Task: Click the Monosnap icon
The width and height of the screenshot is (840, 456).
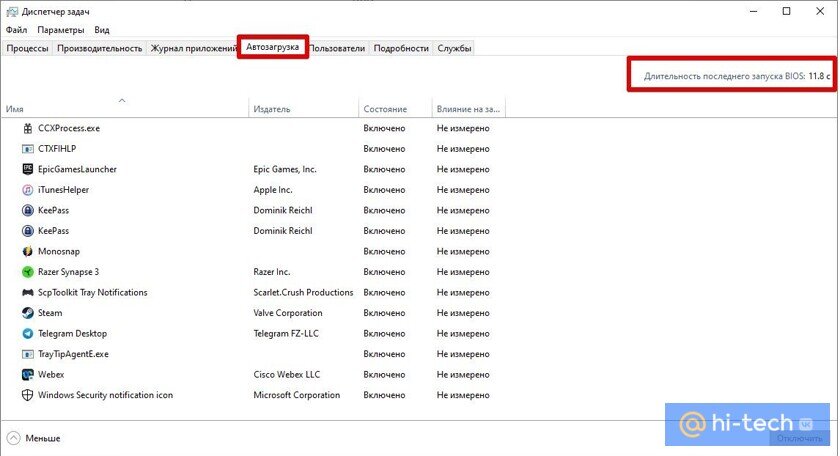Action: 27,251
